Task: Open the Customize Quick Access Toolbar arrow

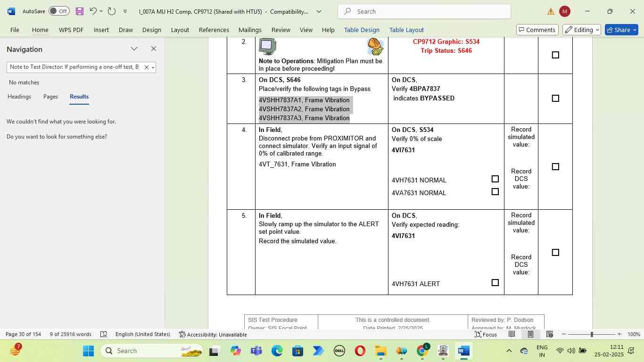Action: (125, 11)
